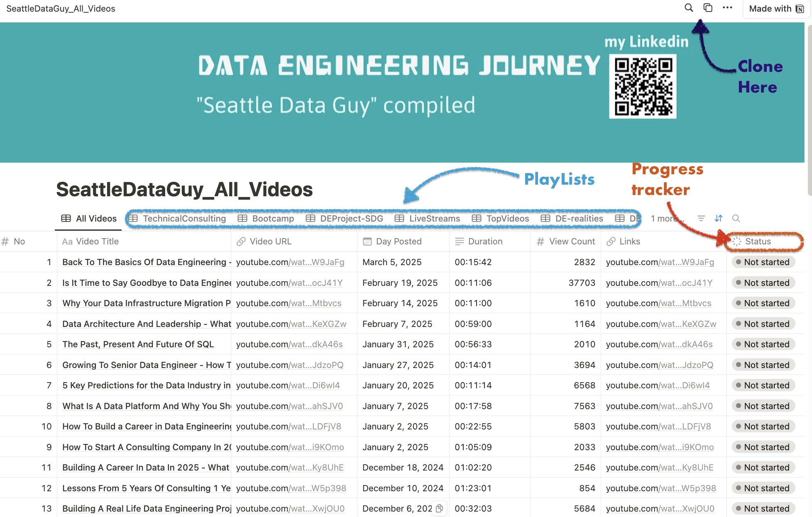Open the DE-realities tab
812x517 pixels.
pyautogui.click(x=572, y=219)
